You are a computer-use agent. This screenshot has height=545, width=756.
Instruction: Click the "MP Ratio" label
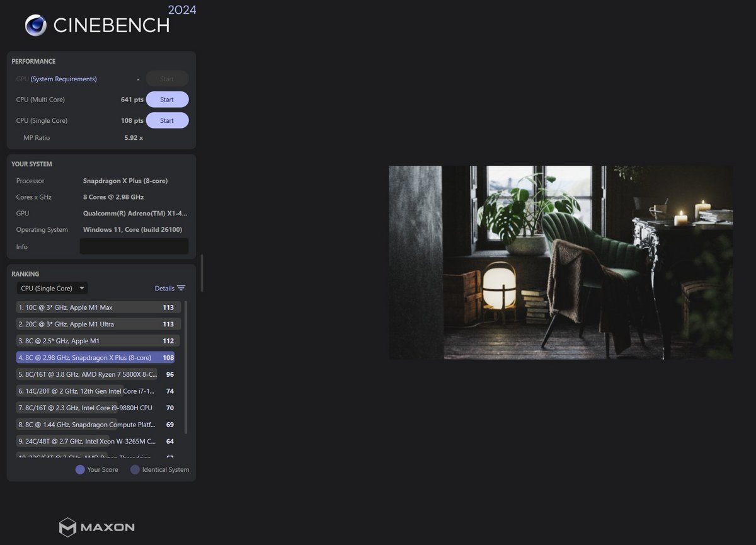[37, 138]
